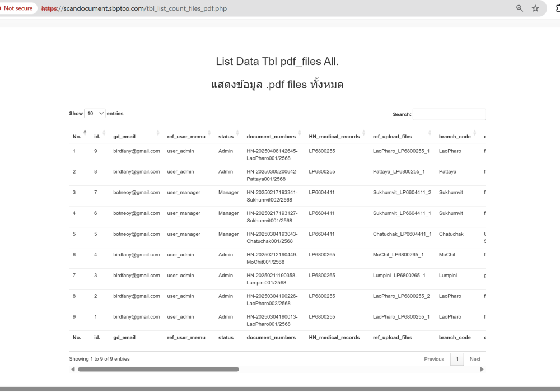Select page 1 in pagination
560x392 pixels.
[x=457, y=360]
